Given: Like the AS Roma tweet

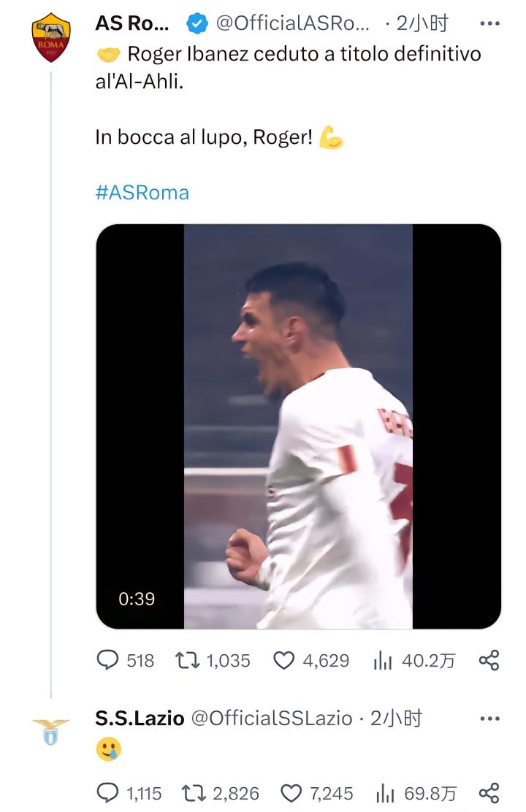Looking at the screenshot, I should click(x=283, y=661).
